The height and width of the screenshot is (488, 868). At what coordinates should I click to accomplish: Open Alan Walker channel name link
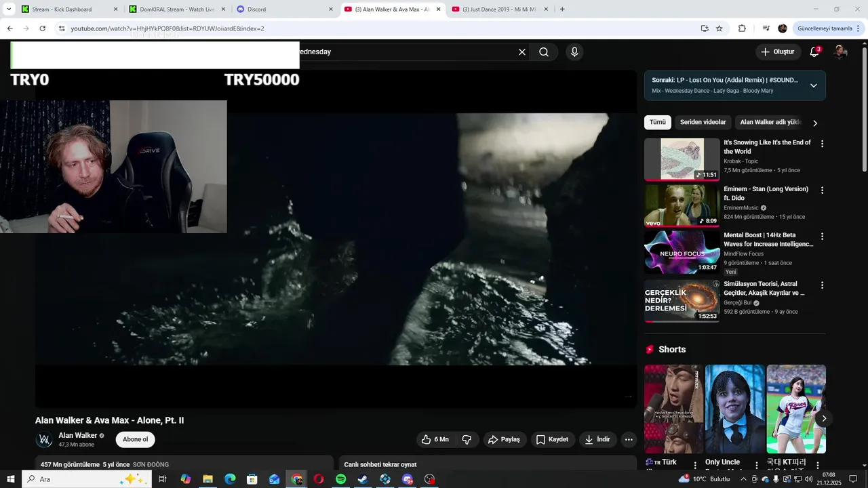(x=78, y=436)
